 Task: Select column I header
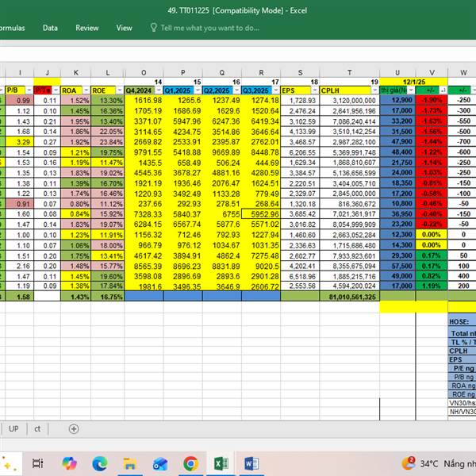(x=19, y=73)
